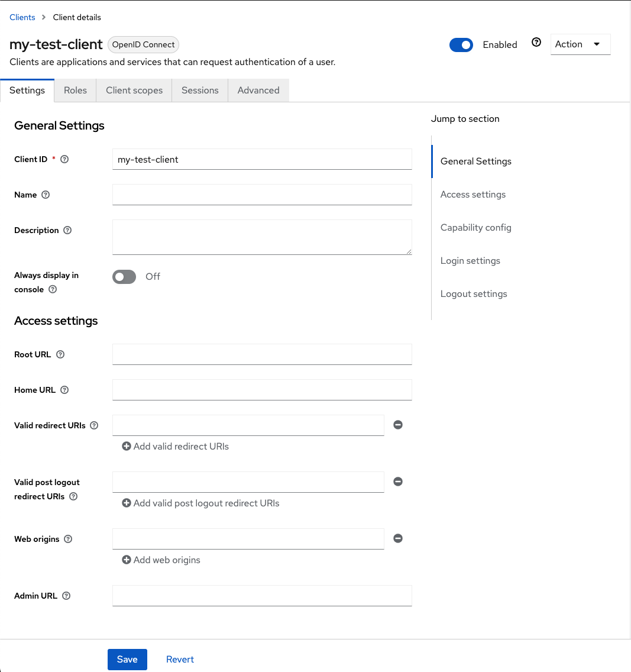This screenshot has height=672, width=631.
Task: Remove the Web origins entry
Action: (x=398, y=538)
